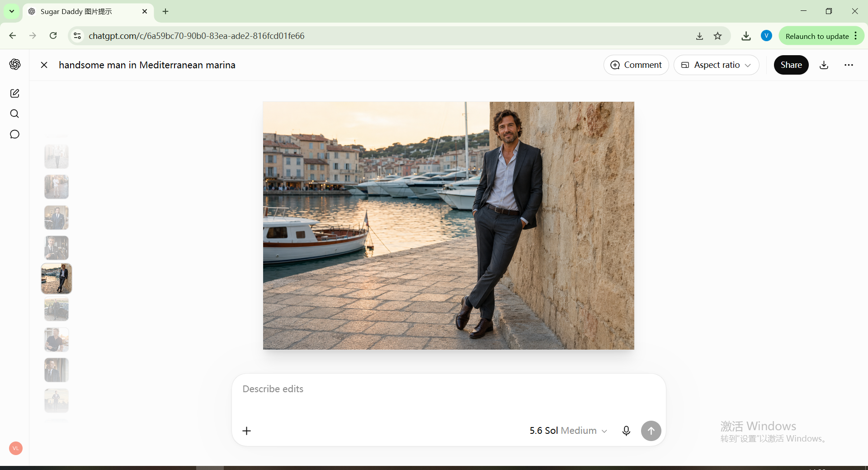The width and height of the screenshot is (868, 470).
Task: Close the Sugar Daddy 图片提示 tab
Action: tap(145, 11)
